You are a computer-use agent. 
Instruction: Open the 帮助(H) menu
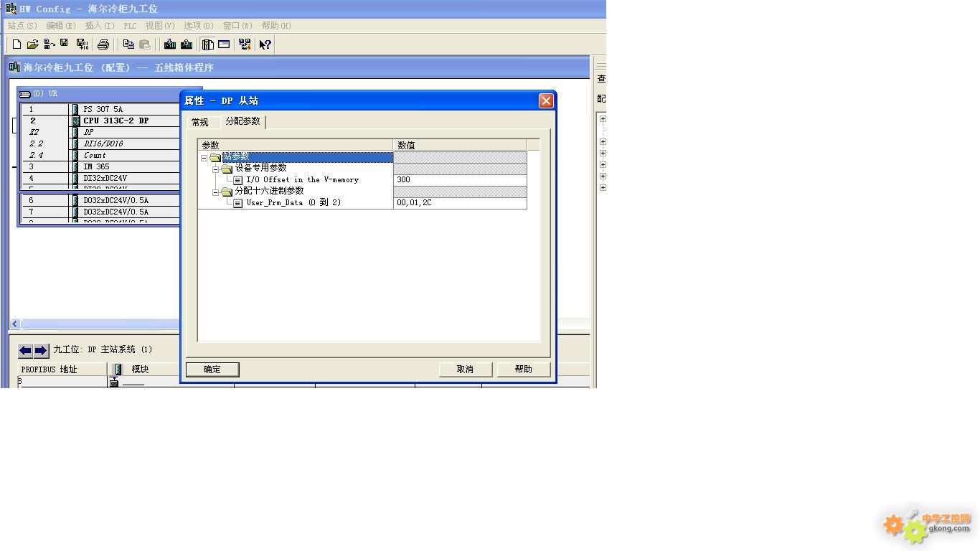pos(276,25)
